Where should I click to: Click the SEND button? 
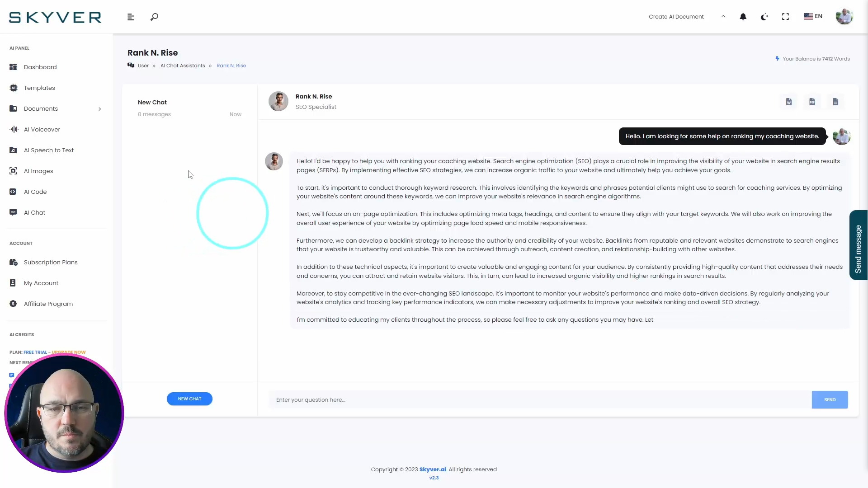(830, 399)
